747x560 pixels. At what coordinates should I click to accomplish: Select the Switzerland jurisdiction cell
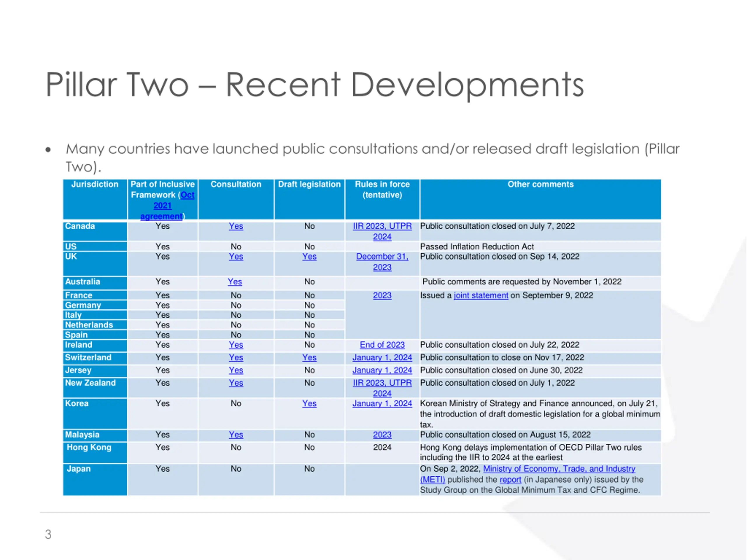click(95, 358)
